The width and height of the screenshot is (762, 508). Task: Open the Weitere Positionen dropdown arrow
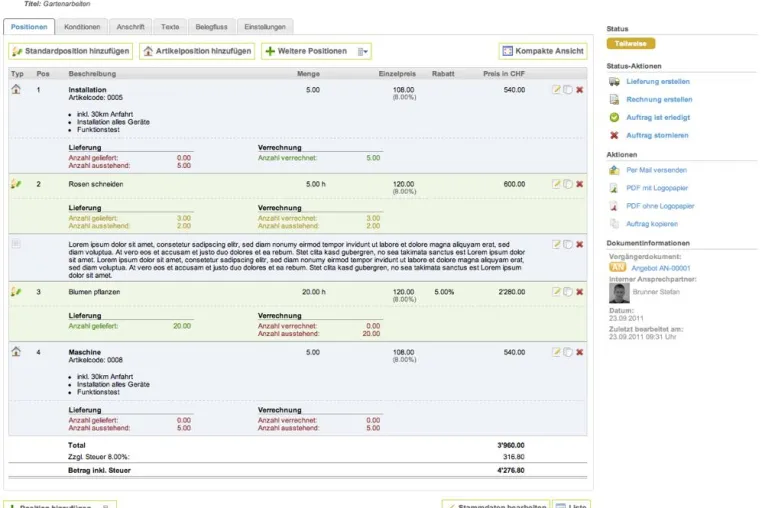tap(363, 52)
